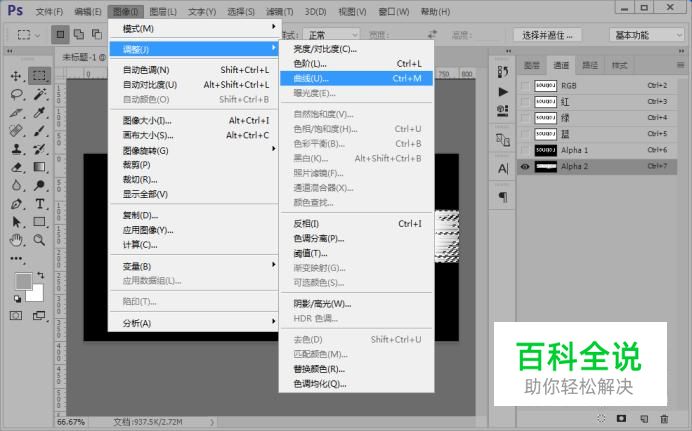The width and height of the screenshot is (692, 431).
Task: Toggle visibility of 蓝 channel
Action: [x=525, y=134]
